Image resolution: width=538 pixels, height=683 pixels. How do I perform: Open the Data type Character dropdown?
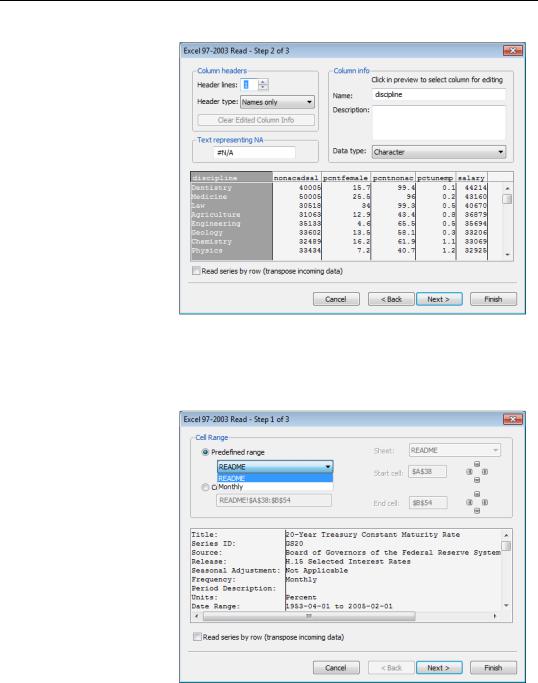(x=439, y=152)
